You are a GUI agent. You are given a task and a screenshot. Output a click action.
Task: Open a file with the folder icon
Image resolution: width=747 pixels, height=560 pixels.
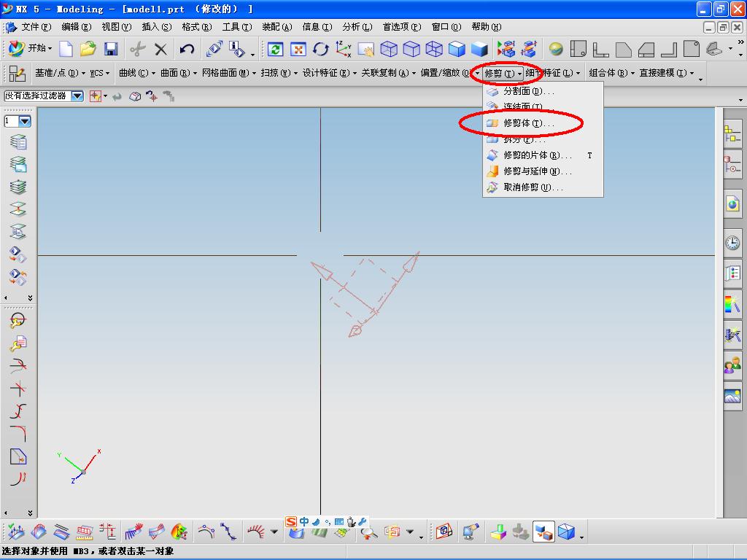88,49
